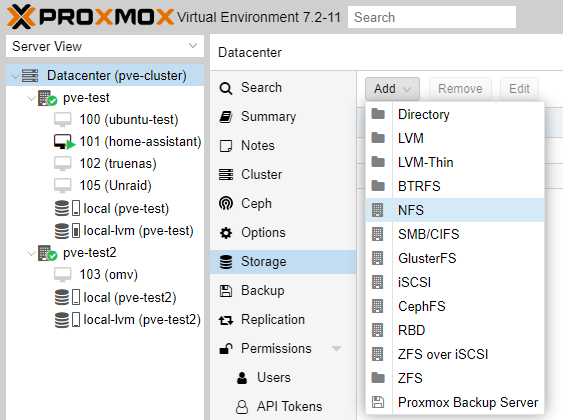Click the unlock icon next to Permissions
Image resolution: width=563 pixels, height=420 pixels.
tap(226, 349)
